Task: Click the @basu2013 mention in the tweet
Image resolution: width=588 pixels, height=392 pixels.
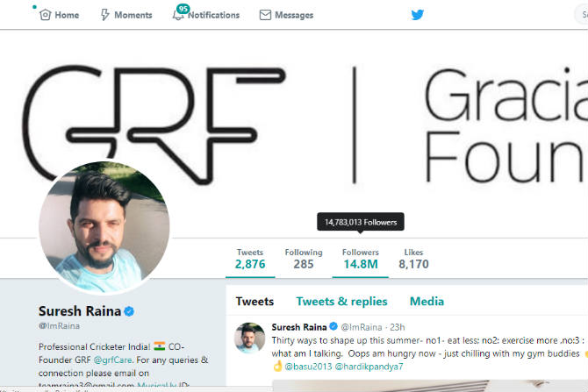Action: 308,367
